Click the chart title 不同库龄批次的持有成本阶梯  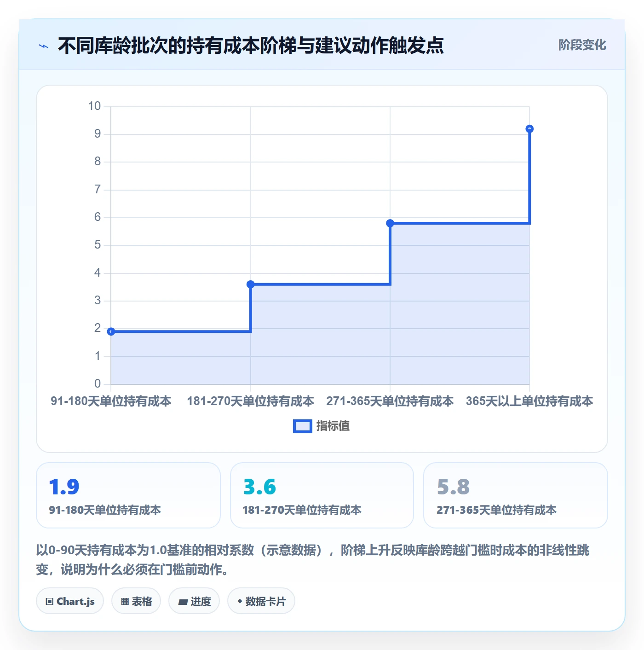tap(251, 46)
